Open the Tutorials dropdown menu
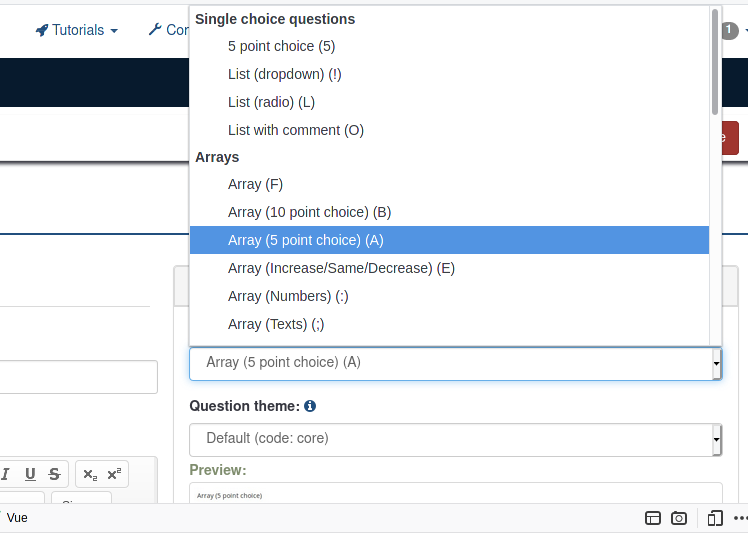Image resolution: width=748 pixels, height=533 pixels. click(x=77, y=30)
